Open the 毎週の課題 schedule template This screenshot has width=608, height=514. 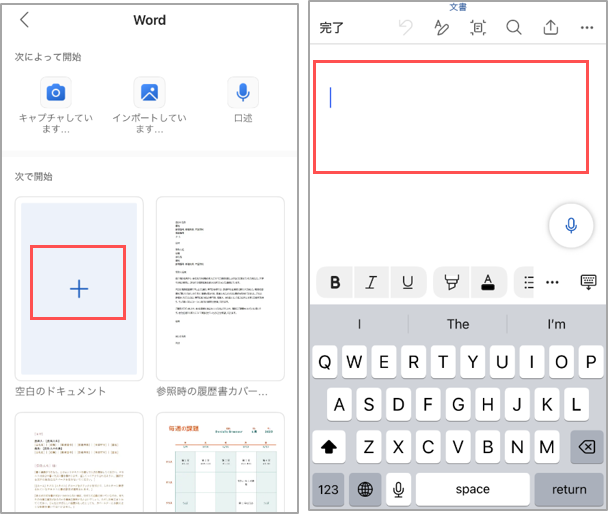tap(220, 462)
